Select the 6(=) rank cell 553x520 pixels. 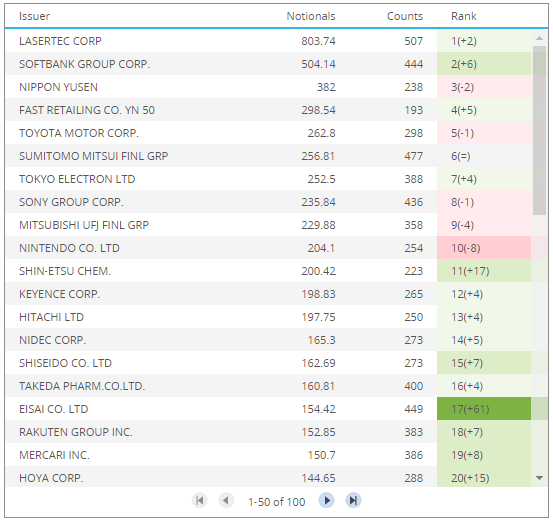pos(484,156)
